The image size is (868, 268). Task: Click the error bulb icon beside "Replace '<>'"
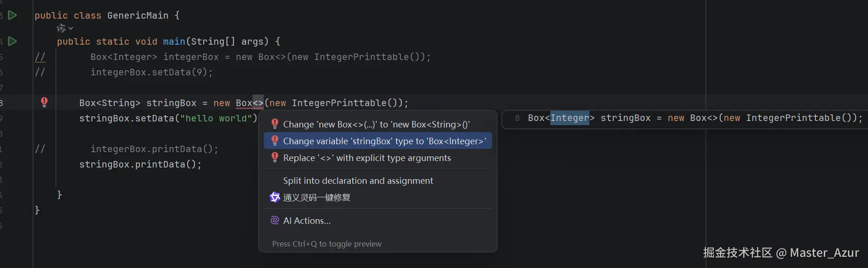[x=275, y=158]
